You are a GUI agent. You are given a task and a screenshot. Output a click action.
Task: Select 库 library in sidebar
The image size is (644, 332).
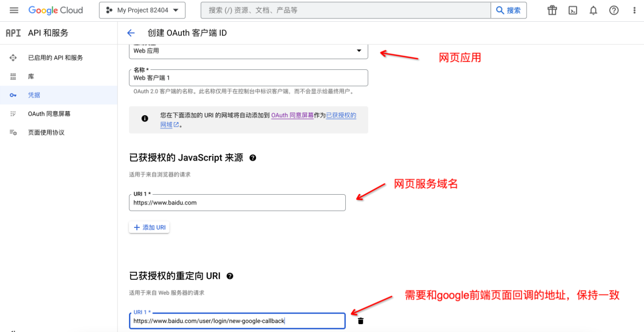click(x=59, y=76)
